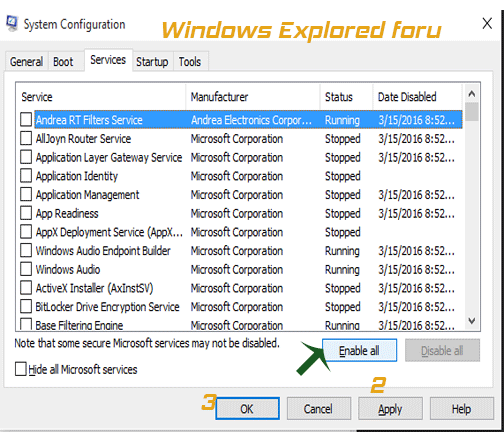Select the ActiveX Installer (AxInstSV) name
This screenshot has width=504, height=432.
[x=94, y=288]
